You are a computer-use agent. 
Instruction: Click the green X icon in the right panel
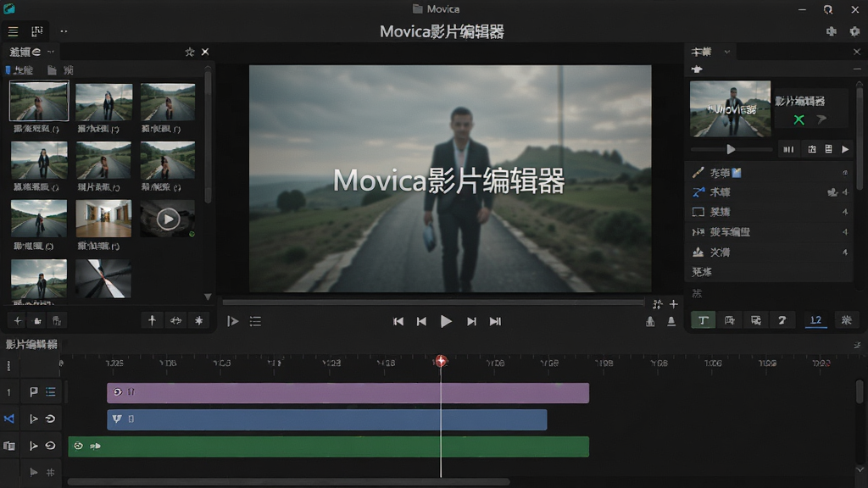pos(798,119)
